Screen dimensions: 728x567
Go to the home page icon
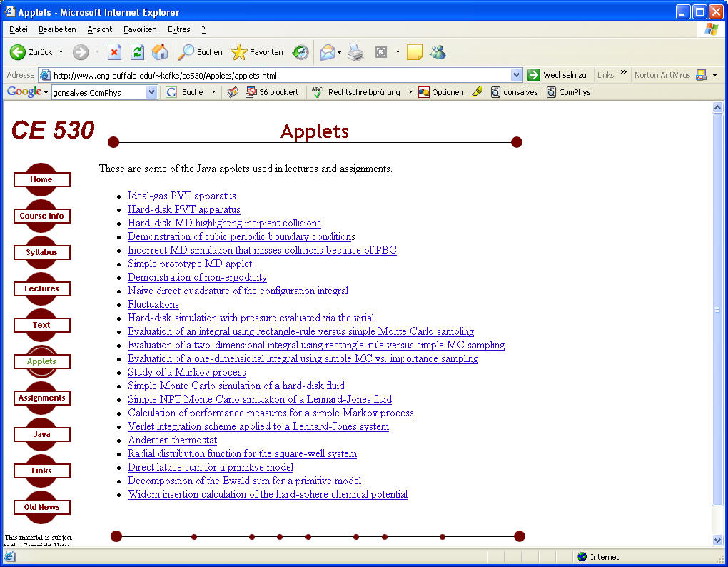[x=160, y=52]
